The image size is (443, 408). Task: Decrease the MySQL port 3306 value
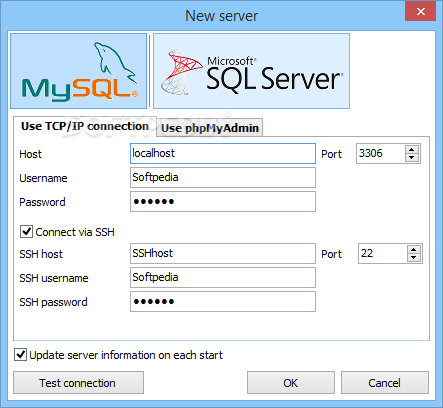click(412, 158)
